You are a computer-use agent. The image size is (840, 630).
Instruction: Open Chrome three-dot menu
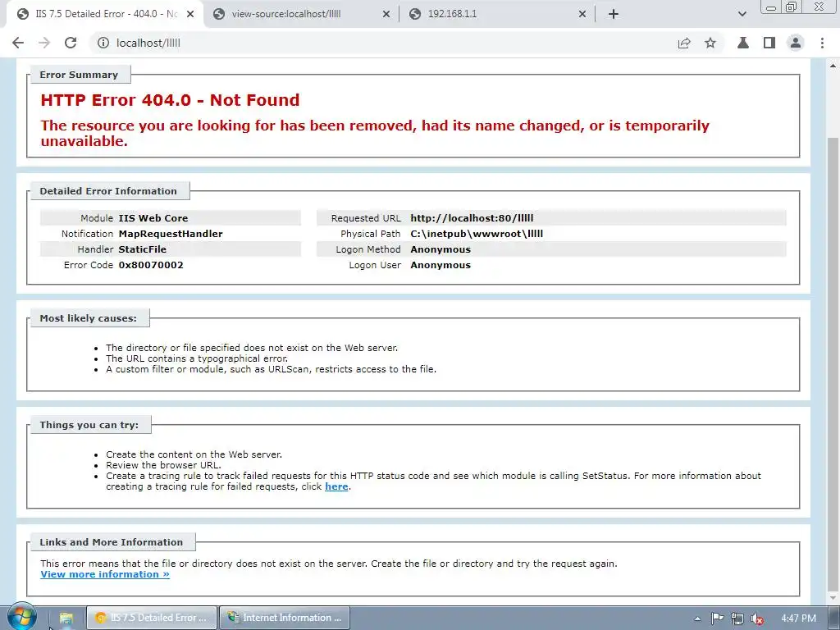tap(822, 43)
